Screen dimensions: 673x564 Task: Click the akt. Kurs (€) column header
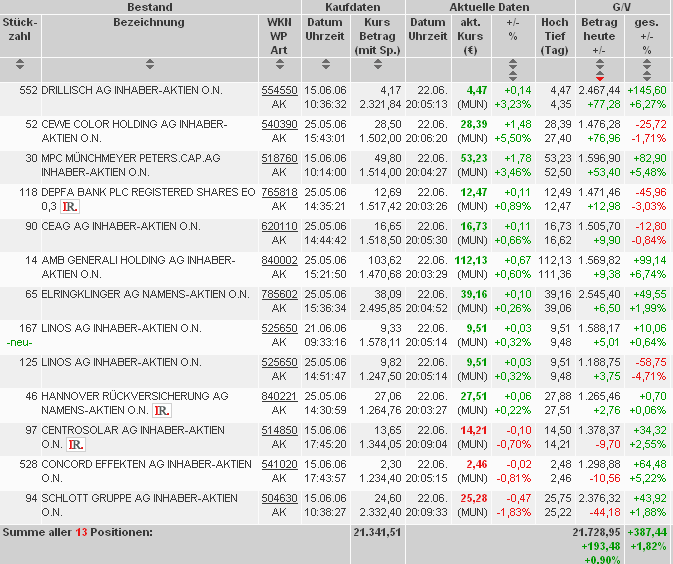[470, 36]
